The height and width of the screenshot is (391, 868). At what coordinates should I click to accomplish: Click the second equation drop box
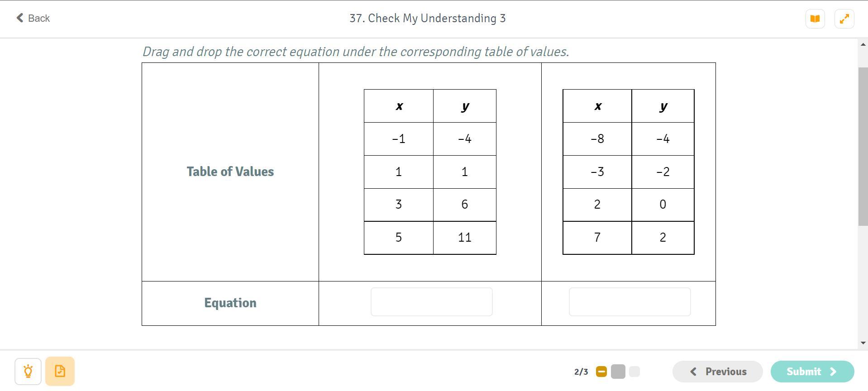coord(630,302)
